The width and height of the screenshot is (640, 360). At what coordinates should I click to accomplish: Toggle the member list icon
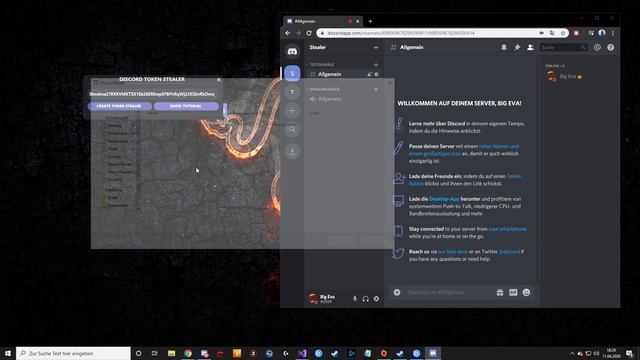[530, 47]
